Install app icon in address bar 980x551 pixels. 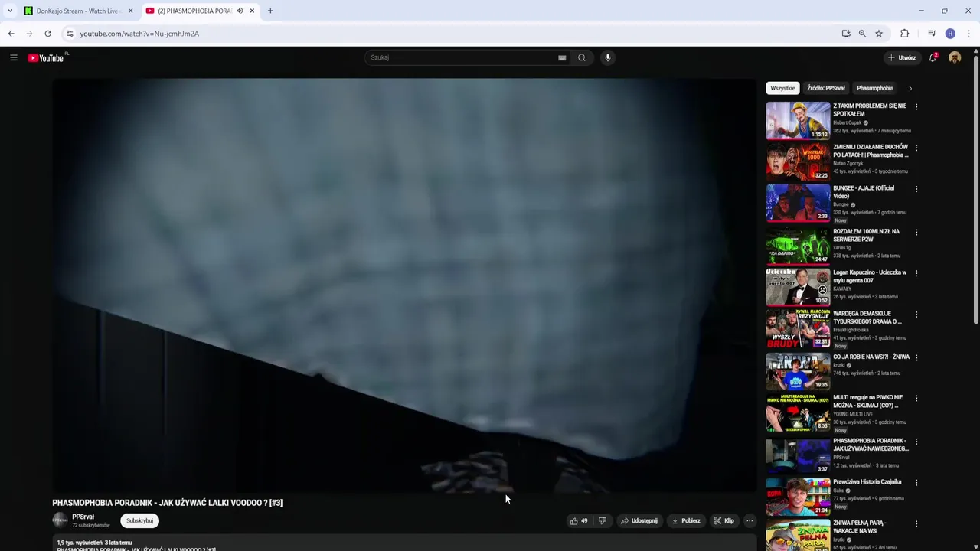846,34
